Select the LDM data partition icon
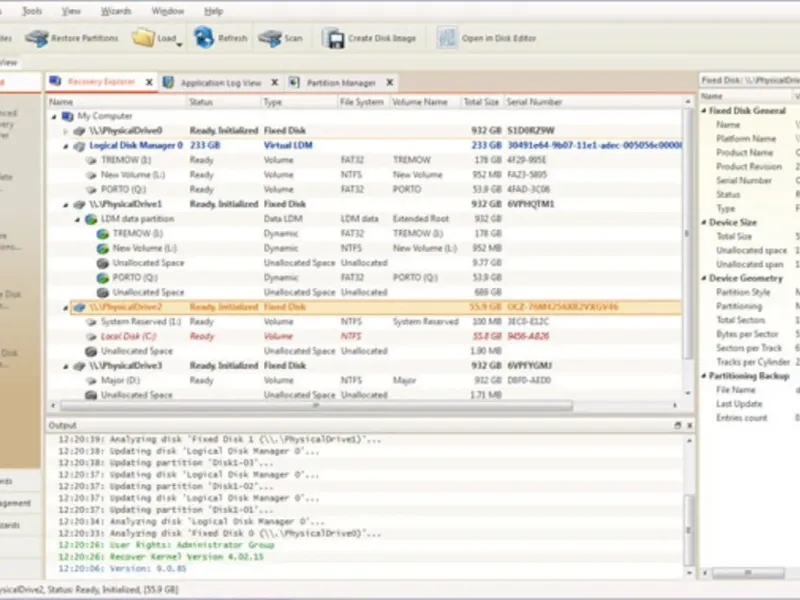800x600 pixels. coord(92,219)
